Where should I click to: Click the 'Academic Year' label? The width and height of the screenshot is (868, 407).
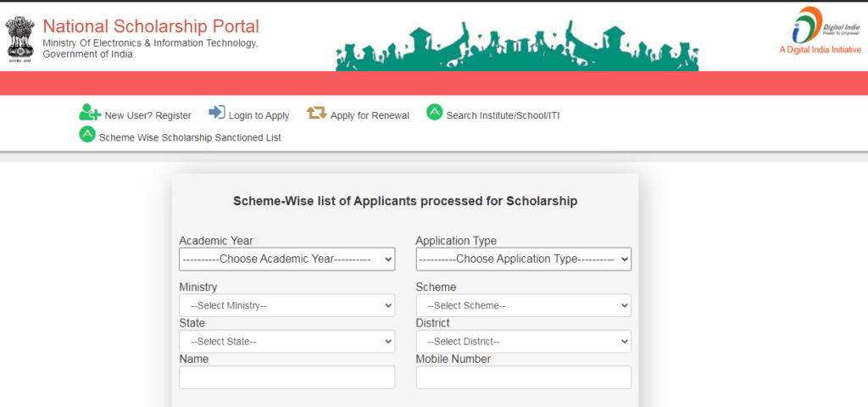point(216,241)
